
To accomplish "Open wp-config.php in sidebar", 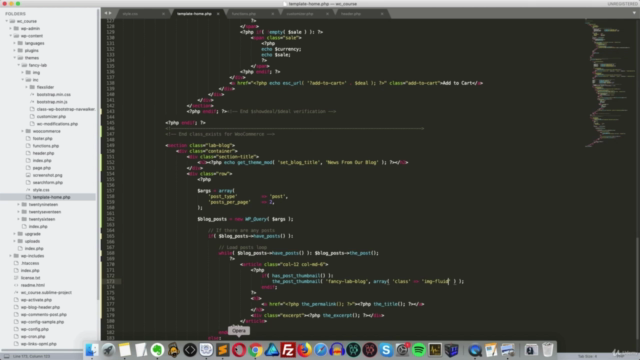I will [35, 329].
